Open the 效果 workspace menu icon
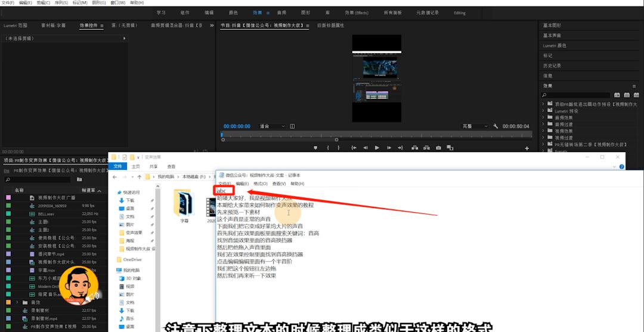Screen dimensions: 644x332 [268, 13]
